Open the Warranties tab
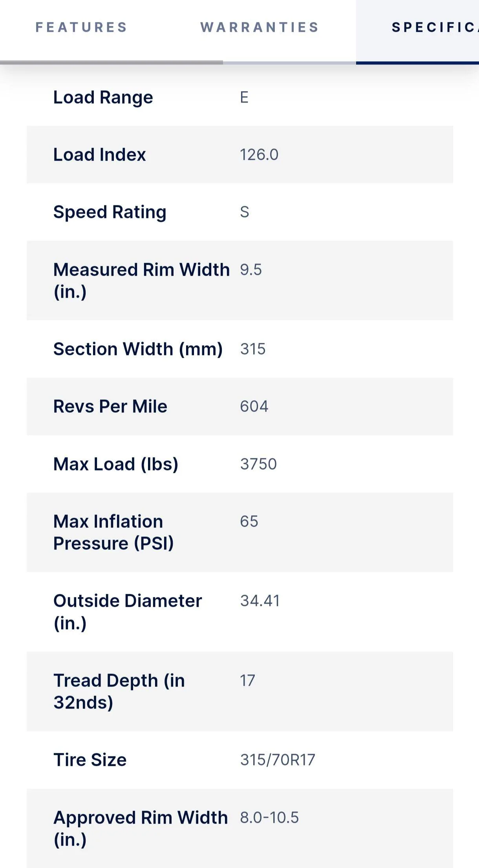The height and width of the screenshot is (868, 479). coord(260,27)
